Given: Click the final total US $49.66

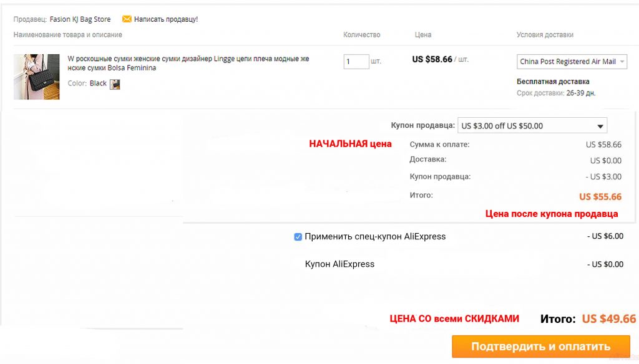Looking at the screenshot, I should coord(608,318).
